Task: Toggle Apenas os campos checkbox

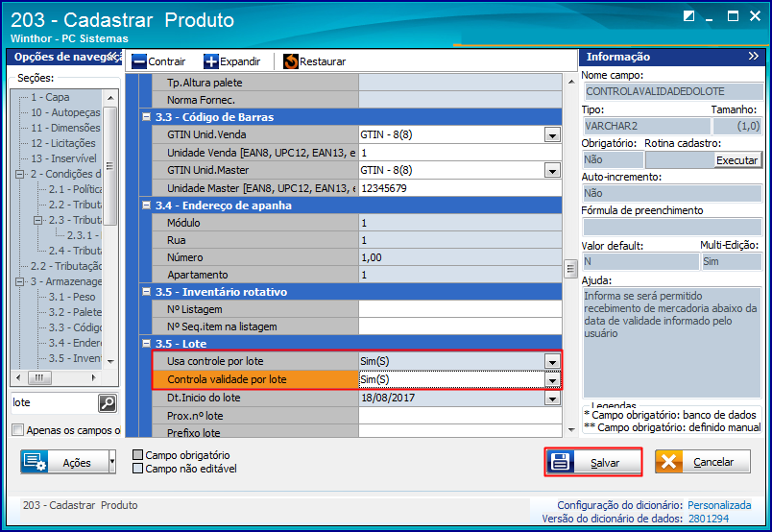Action: tap(17, 430)
